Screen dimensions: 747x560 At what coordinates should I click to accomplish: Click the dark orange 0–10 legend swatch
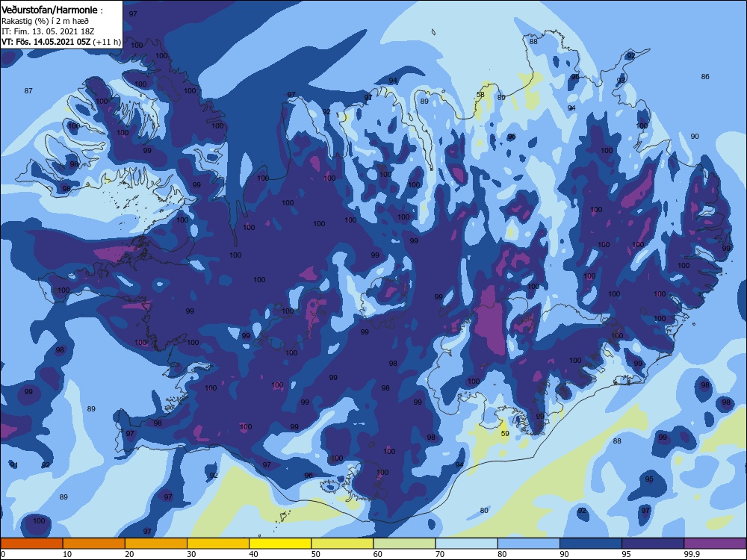tap(31, 544)
